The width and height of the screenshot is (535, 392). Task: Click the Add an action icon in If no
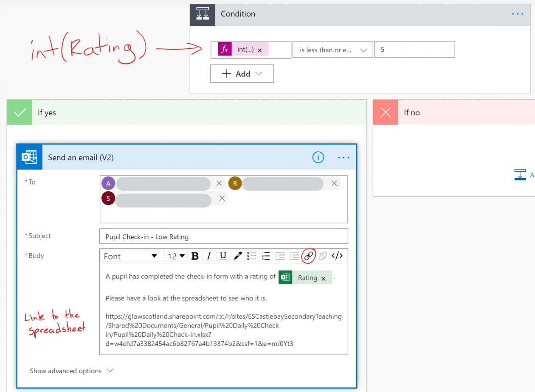(520, 175)
